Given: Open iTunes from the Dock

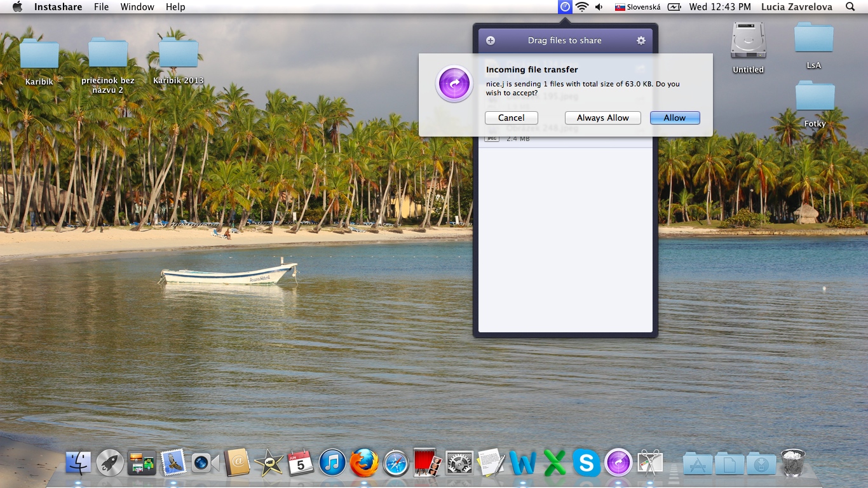Looking at the screenshot, I should point(332,463).
